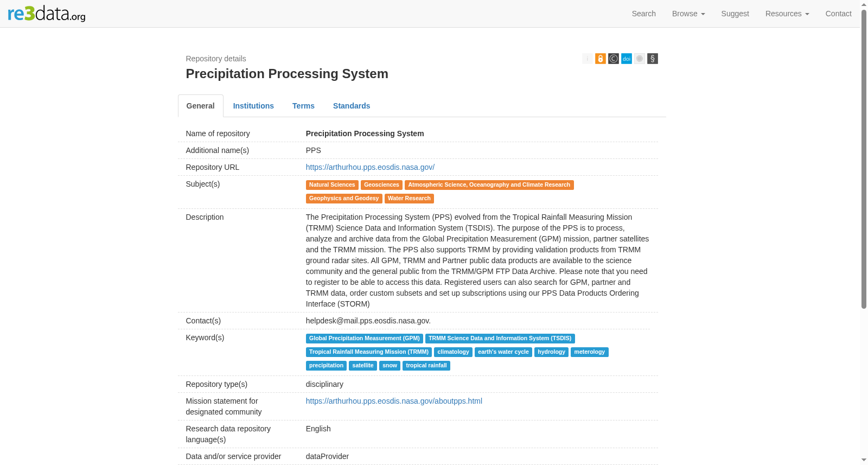Click the scrollbar down arrow
The width and height of the screenshot is (868, 465).
pyautogui.click(x=864, y=461)
